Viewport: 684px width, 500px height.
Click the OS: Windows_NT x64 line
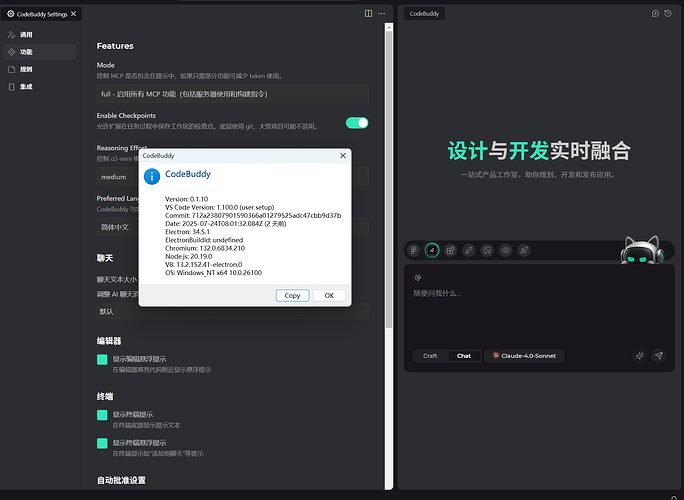pos(214,273)
